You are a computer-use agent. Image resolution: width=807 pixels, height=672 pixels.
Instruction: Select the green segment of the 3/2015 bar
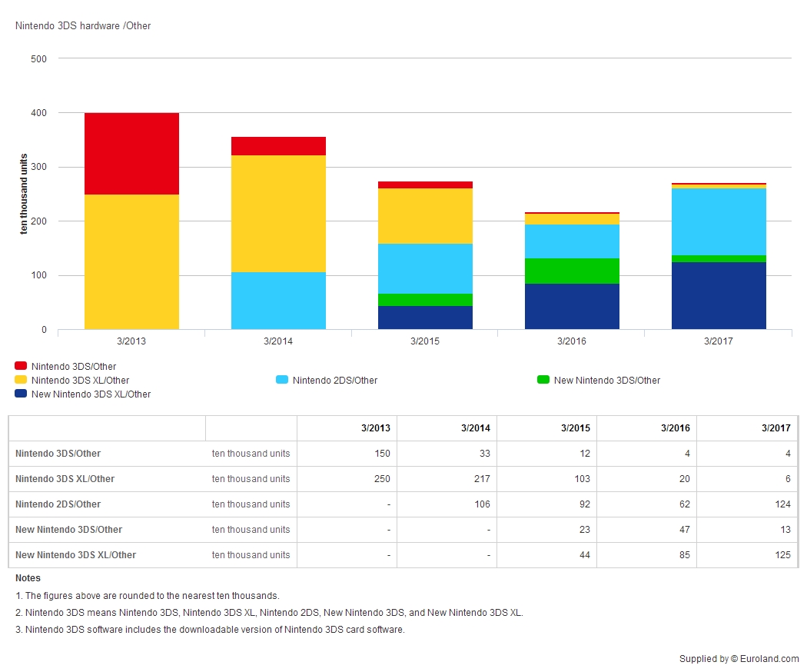tap(425, 300)
